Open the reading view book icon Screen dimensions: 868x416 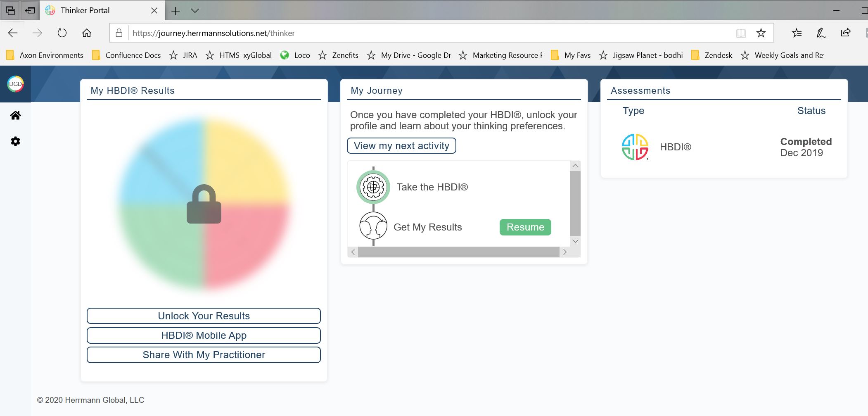pyautogui.click(x=741, y=33)
